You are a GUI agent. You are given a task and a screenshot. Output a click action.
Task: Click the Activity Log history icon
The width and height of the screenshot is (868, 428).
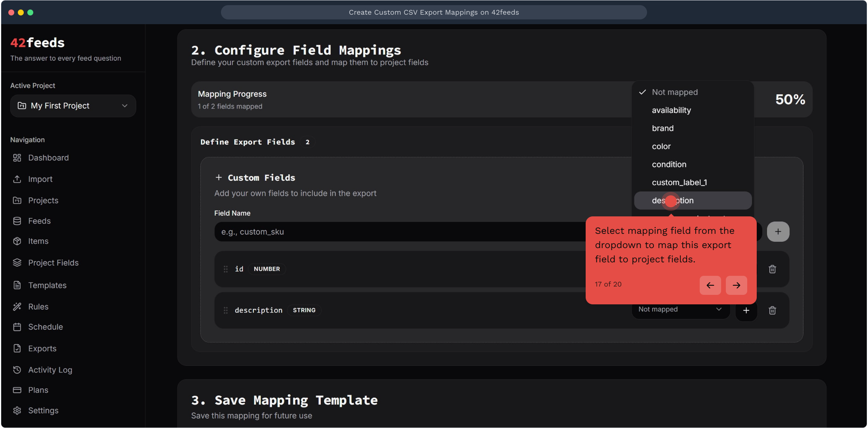point(17,370)
